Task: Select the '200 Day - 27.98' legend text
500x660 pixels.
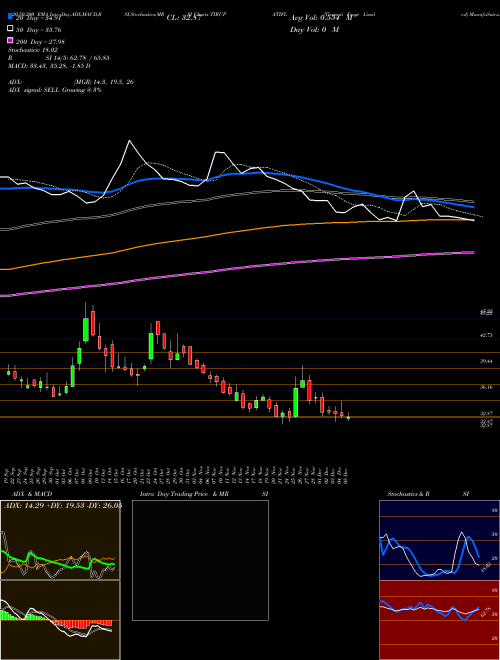Action: tap(40, 41)
